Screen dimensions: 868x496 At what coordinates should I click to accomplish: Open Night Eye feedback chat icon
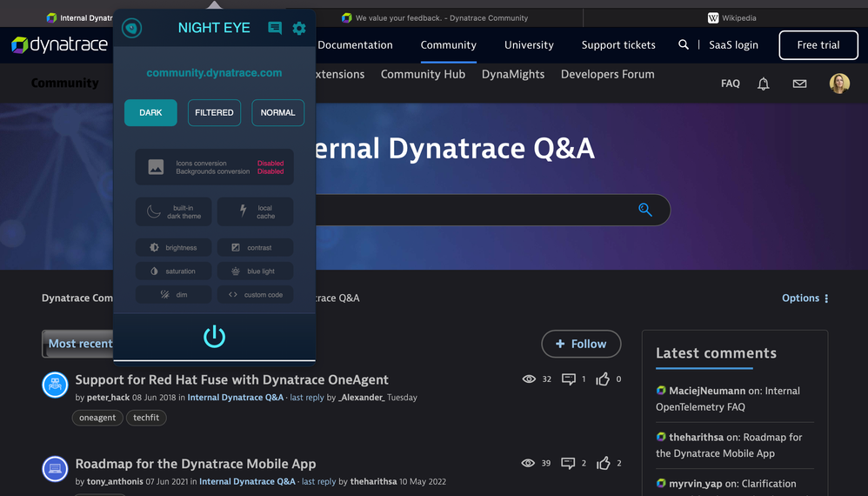pos(275,28)
